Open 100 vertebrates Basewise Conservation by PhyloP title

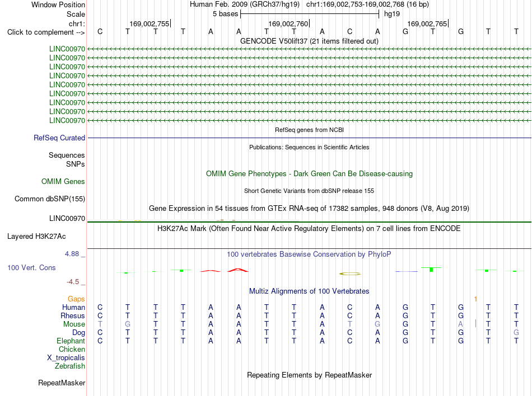(309, 254)
